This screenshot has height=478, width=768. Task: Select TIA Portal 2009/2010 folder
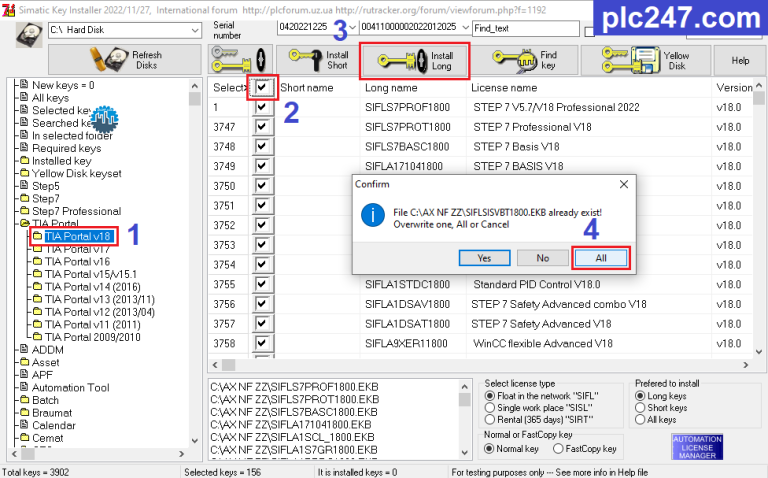click(93, 337)
